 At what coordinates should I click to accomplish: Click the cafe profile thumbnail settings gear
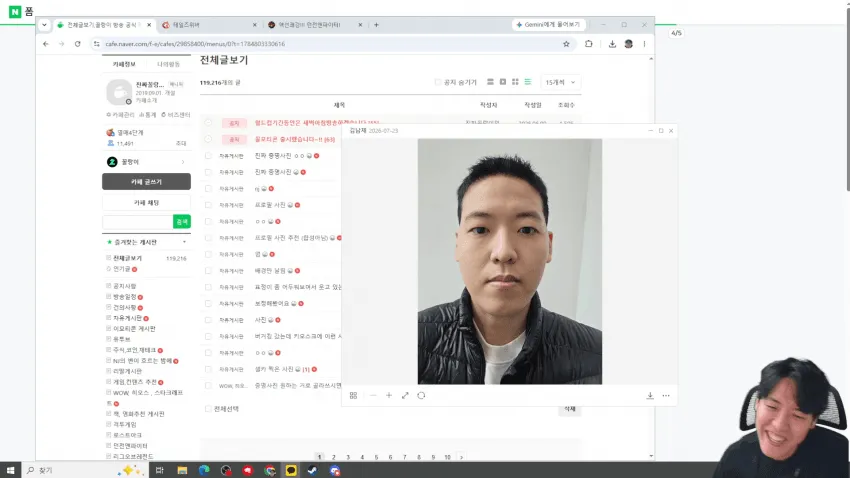click(x=128, y=101)
